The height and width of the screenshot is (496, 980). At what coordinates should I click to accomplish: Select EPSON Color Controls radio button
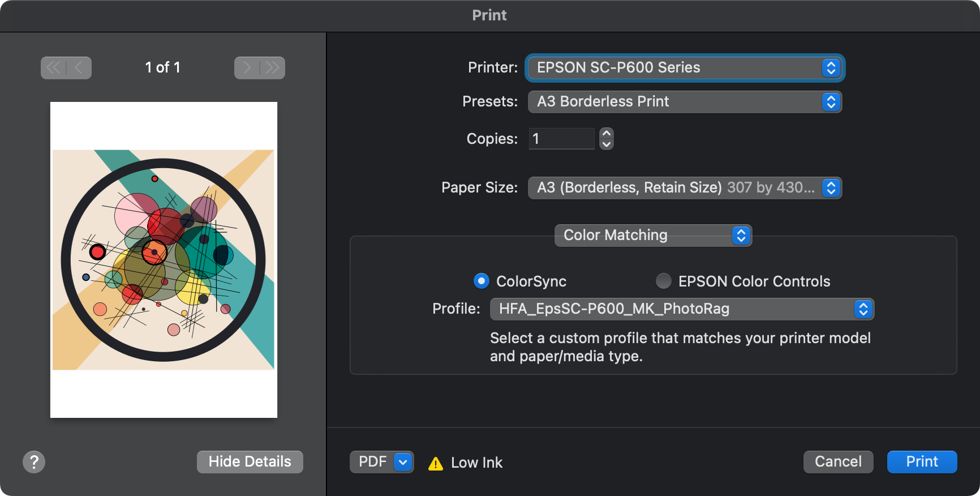[x=663, y=281]
